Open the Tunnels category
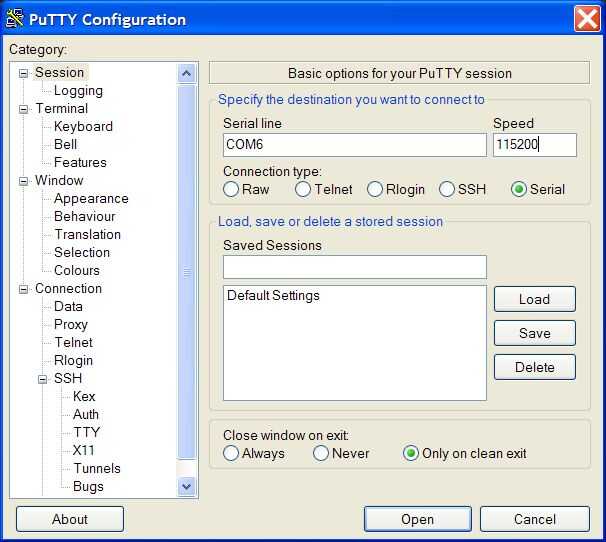This screenshot has width=606, height=542. (x=97, y=468)
